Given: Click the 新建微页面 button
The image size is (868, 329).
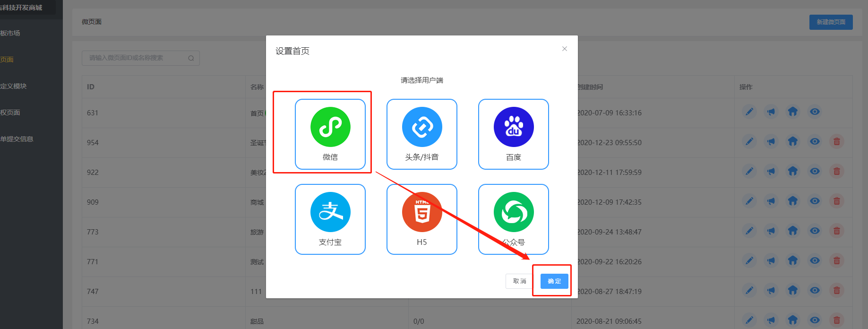Looking at the screenshot, I should click(831, 22).
